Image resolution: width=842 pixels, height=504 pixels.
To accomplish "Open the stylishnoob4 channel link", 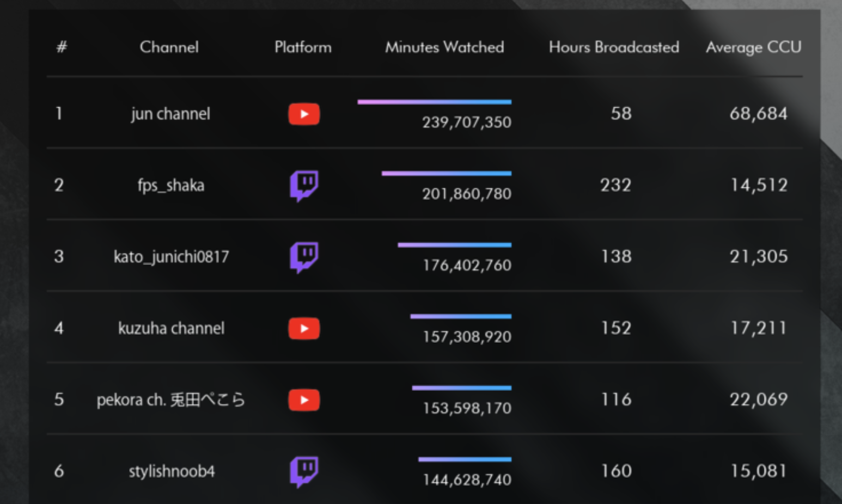I will (172, 471).
